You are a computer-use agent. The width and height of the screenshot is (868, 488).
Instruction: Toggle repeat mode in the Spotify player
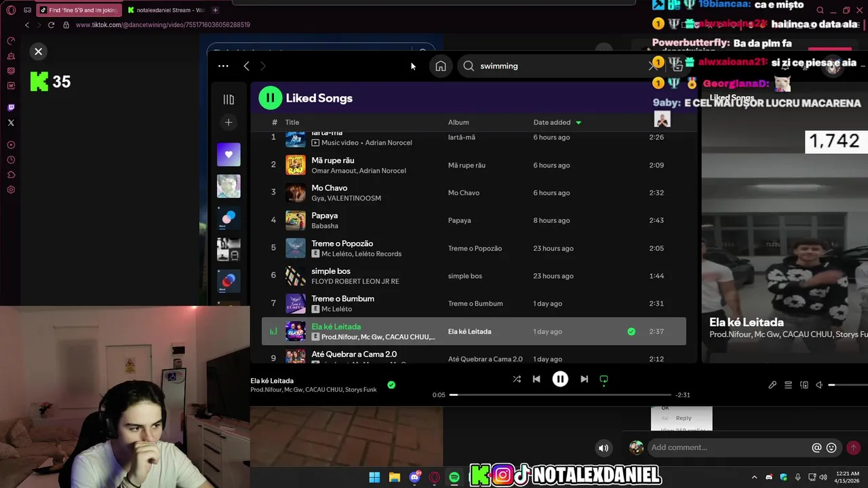pyautogui.click(x=604, y=380)
